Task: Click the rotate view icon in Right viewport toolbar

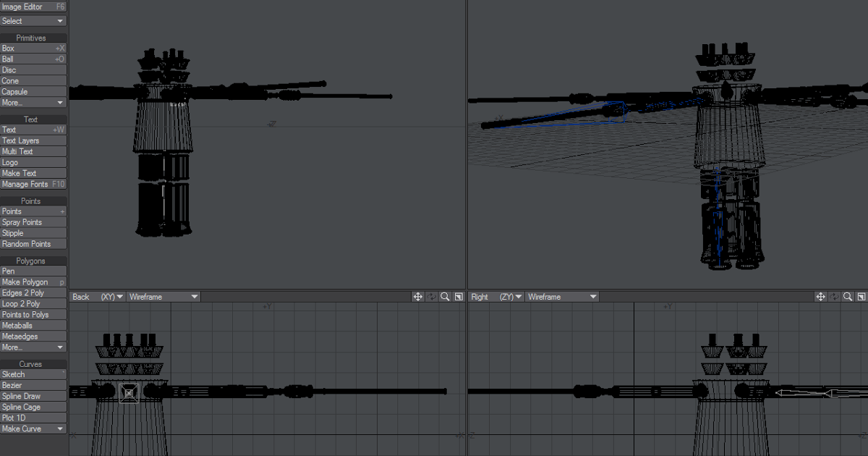Action: coord(834,296)
